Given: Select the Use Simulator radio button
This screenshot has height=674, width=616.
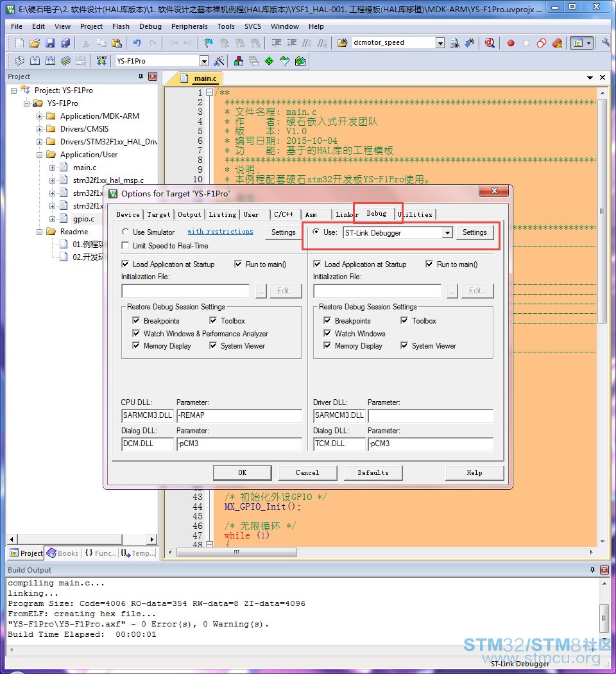Looking at the screenshot, I should pos(125,232).
